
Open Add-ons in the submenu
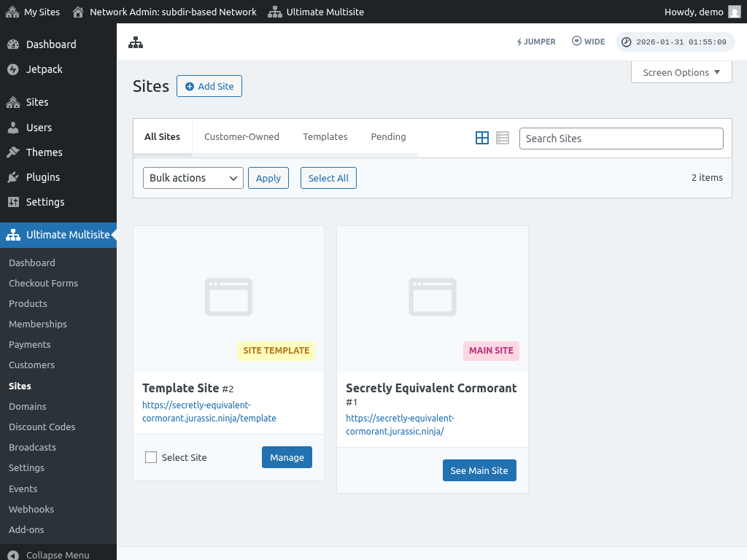pos(26,530)
